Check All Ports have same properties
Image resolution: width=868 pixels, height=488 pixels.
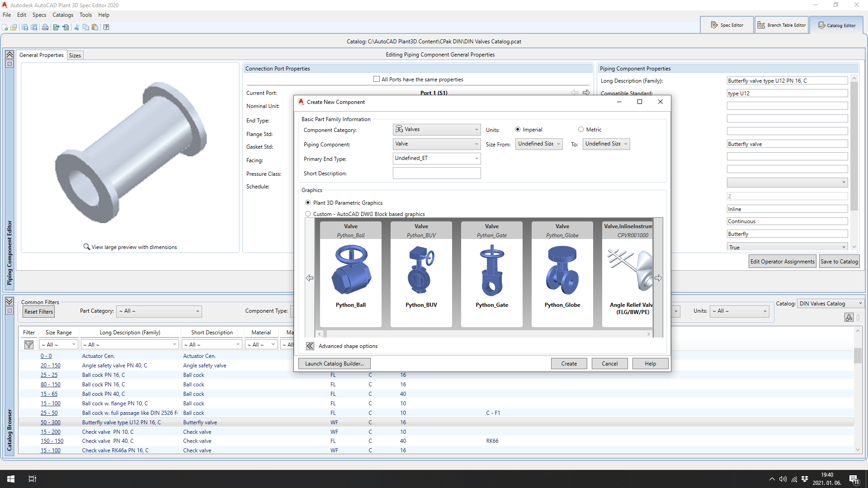[x=377, y=79]
